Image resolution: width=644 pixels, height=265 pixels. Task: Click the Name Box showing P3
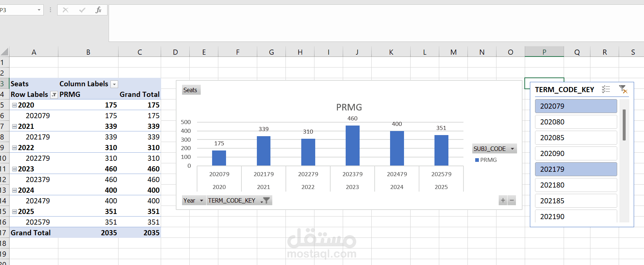pyautogui.click(x=18, y=10)
